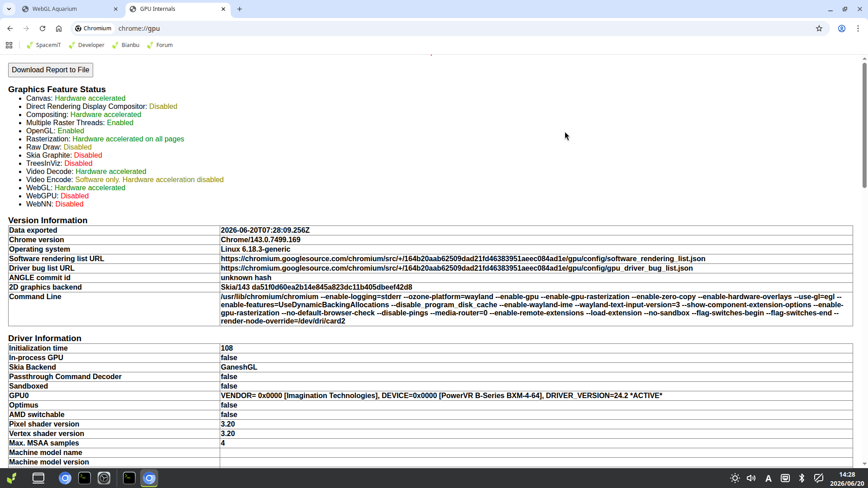Open a new browser tab
Image resolution: width=868 pixels, height=488 pixels.
(x=240, y=9)
